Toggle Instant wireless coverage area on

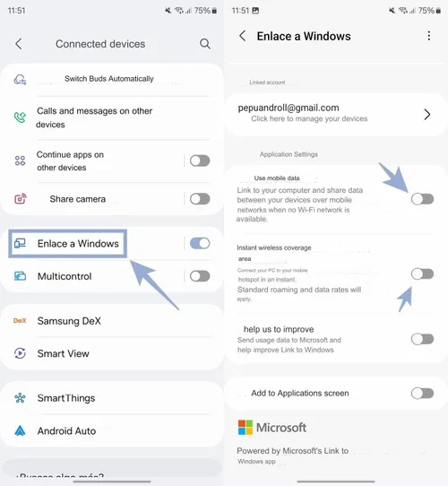tap(422, 274)
